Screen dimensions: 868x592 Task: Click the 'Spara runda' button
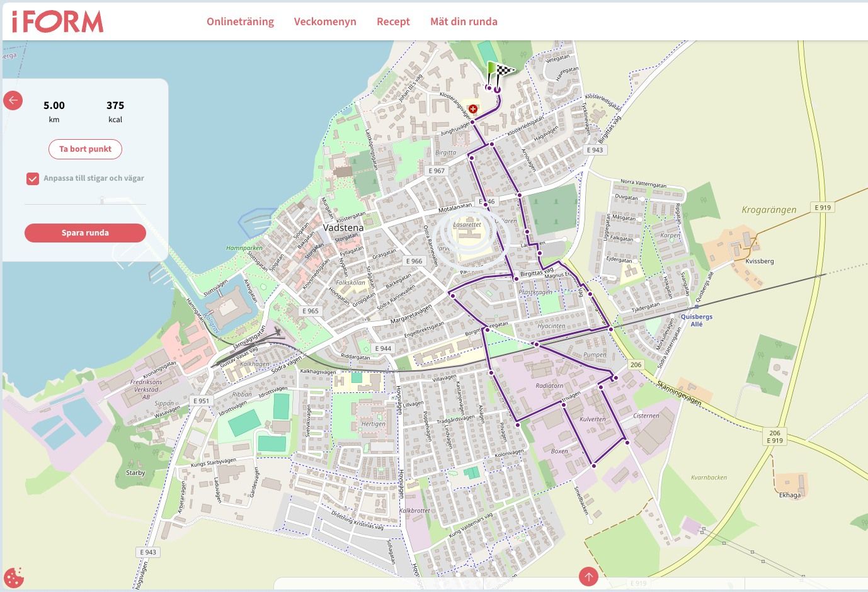(85, 233)
